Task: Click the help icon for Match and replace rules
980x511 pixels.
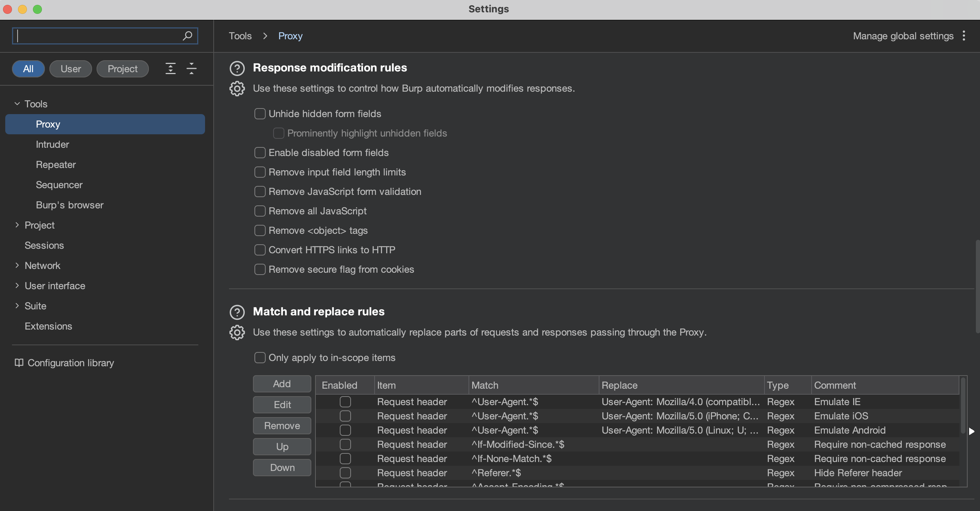Action: click(x=237, y=312)
